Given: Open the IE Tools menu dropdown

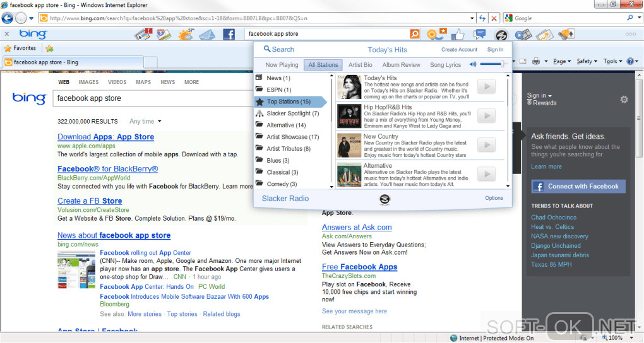Looking at the screenshot, I should click(x=612, y=61).
